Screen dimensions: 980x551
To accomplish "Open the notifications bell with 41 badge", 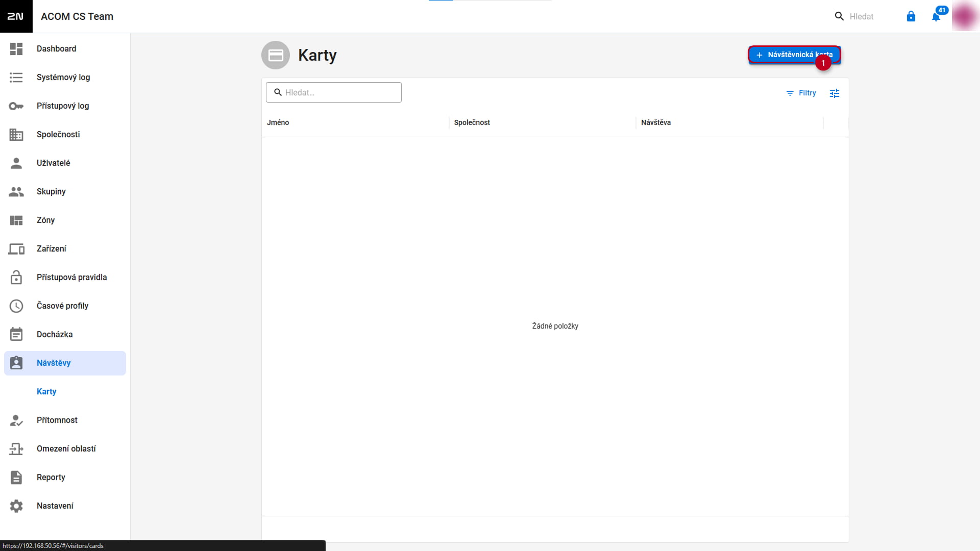I will [937, 16].
